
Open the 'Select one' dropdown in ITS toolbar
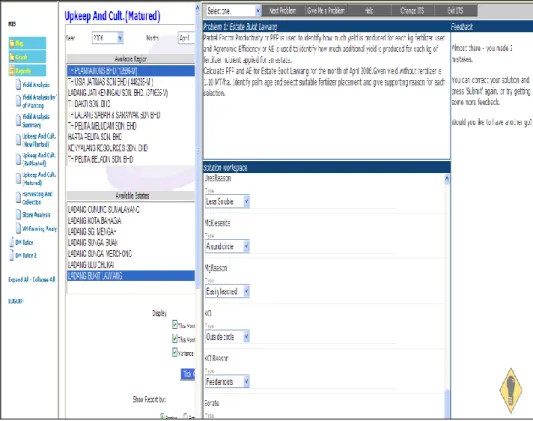[233, 11]
